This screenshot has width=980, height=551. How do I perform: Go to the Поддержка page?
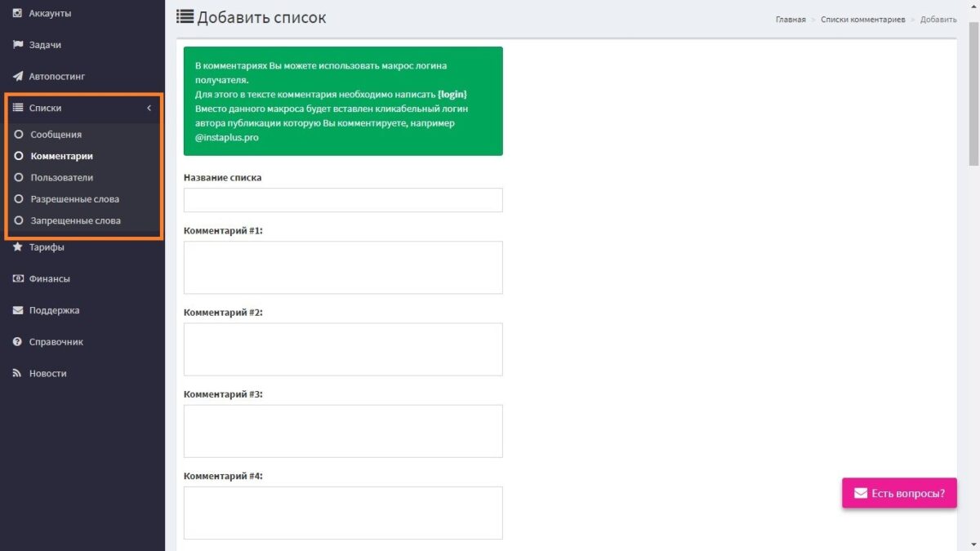coord(55,310)
